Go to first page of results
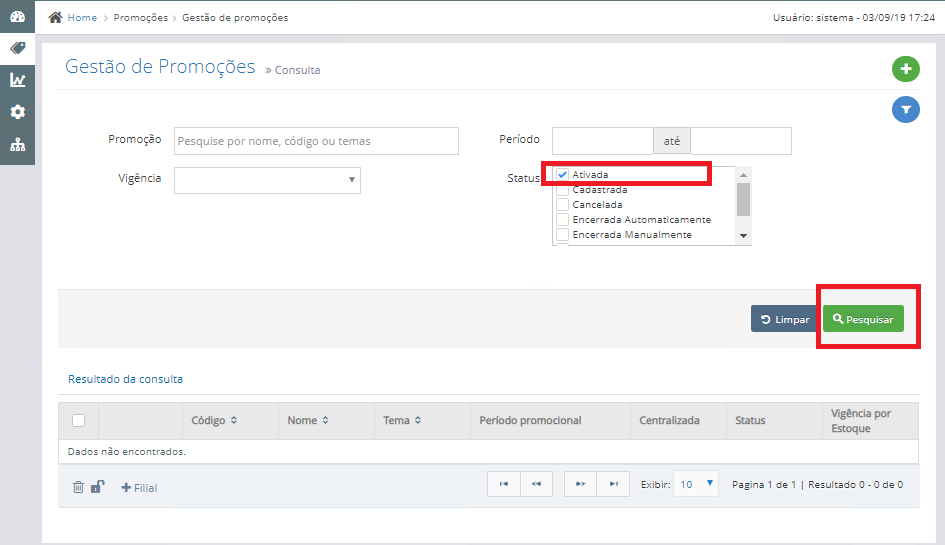Viewport: 945px width, 545px height. pos(504,484)
